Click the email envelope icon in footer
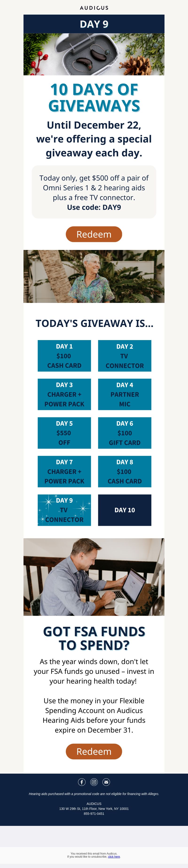 [106, 782]
